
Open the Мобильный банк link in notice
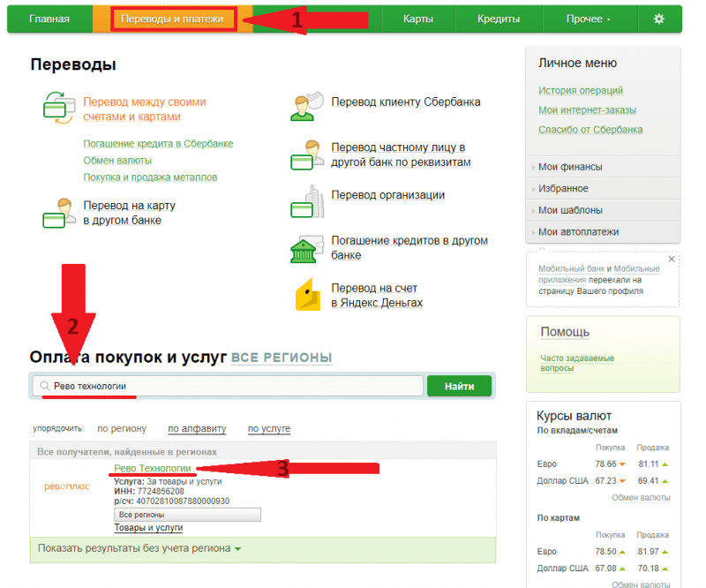tap(571, 268)
